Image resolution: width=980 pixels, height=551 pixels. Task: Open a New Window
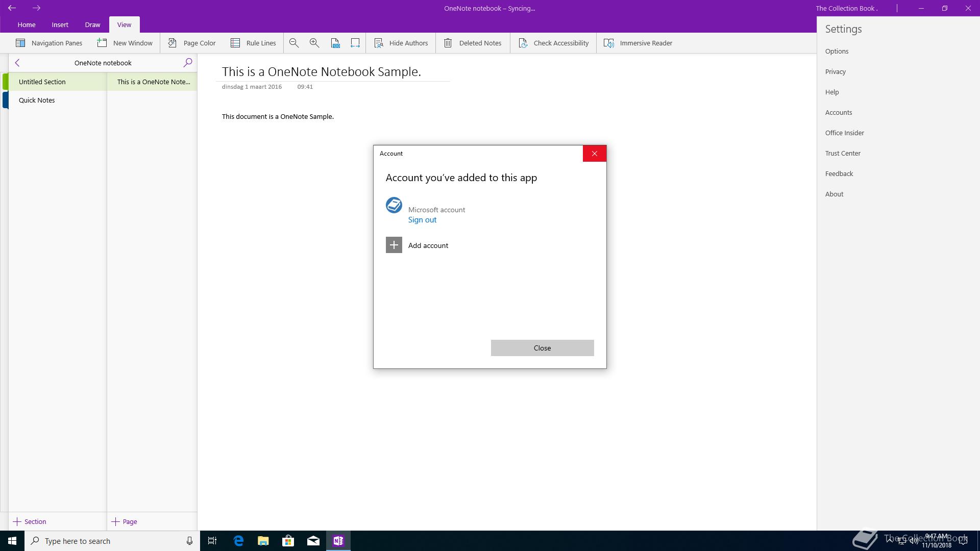[x=125, y=43]
